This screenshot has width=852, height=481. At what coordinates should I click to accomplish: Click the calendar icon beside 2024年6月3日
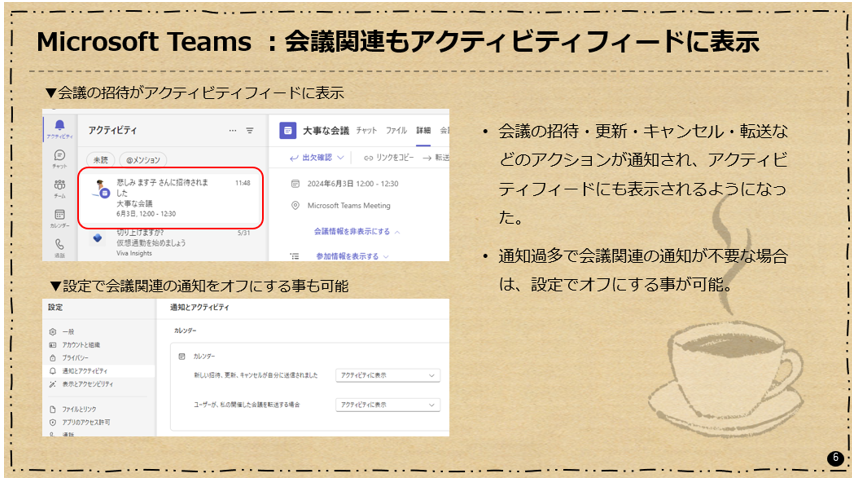pyautogui.click(x=295, y=184)
